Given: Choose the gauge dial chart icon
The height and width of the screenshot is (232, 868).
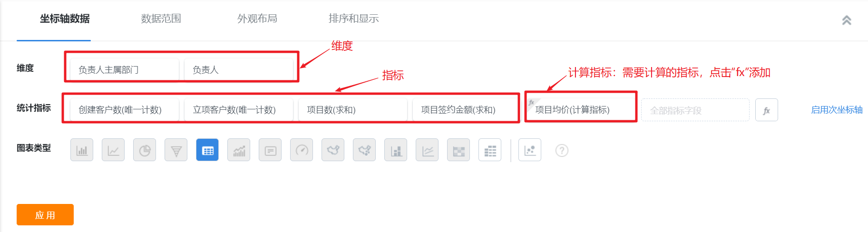Looking at the screenshot, I should click(302, 150).
